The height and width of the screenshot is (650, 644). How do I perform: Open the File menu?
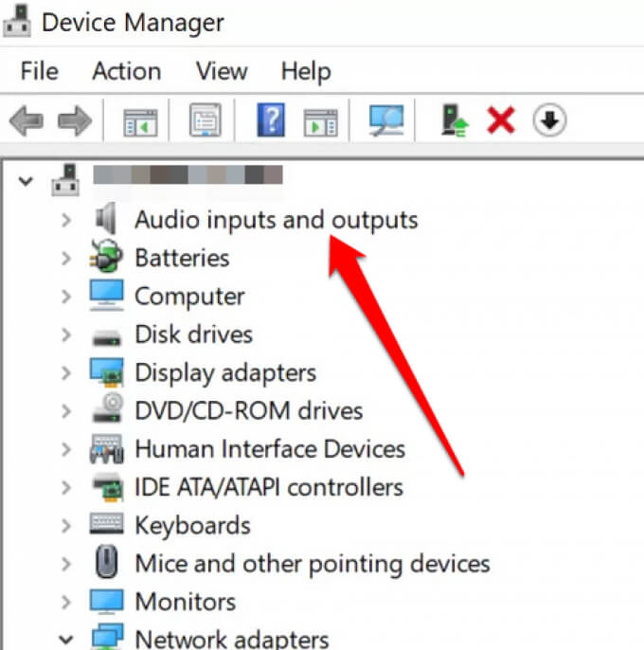(x=39, y=71)
